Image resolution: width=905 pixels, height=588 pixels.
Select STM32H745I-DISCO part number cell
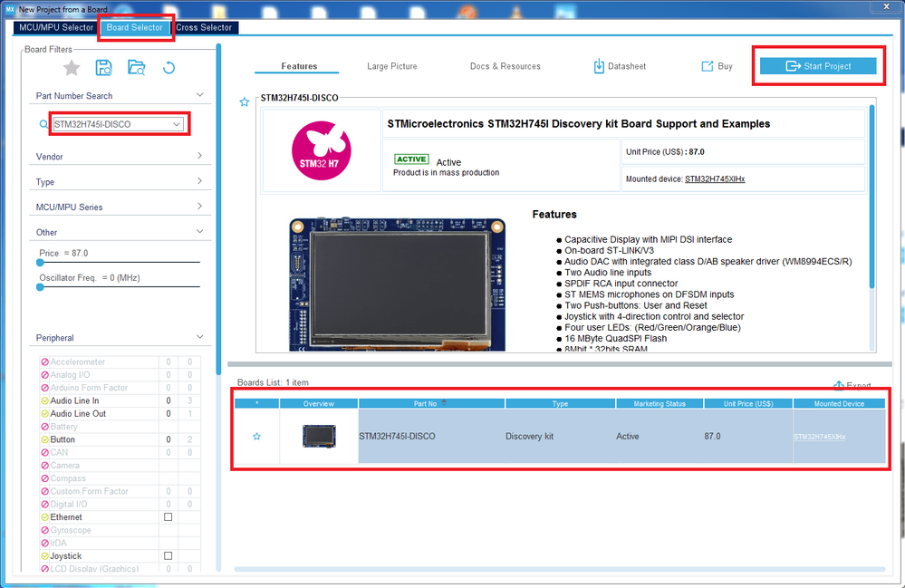432,436
